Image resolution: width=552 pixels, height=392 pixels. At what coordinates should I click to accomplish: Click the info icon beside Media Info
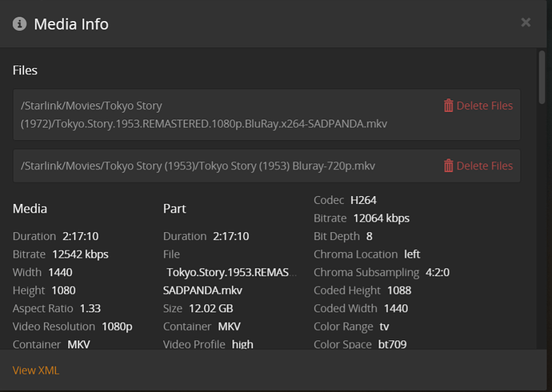20,23
